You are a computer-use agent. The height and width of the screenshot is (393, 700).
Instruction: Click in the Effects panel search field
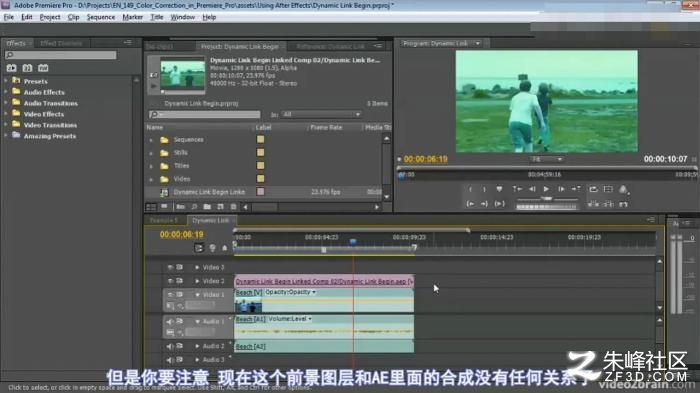pos(61,55)
